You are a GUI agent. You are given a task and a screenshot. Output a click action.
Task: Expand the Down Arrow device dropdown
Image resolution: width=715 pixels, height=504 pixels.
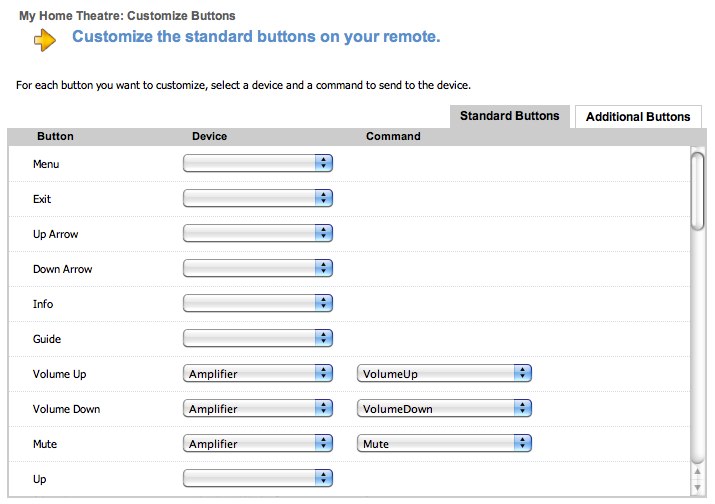tap(258, 268)
